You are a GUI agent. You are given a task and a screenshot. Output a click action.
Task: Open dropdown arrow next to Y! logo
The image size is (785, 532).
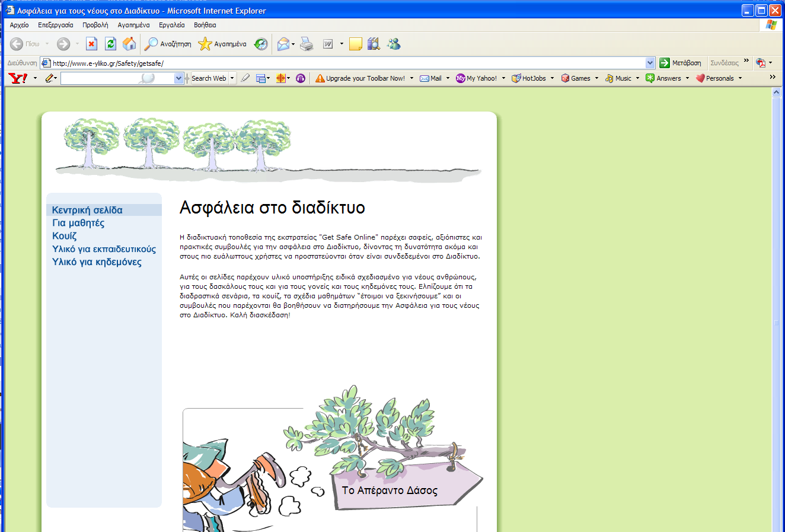click(35, 78)
